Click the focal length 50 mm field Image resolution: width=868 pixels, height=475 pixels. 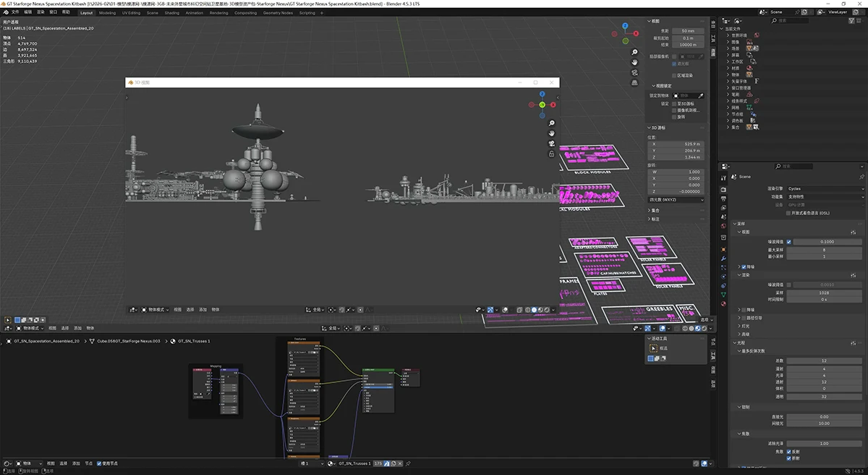tap(688, 31)
